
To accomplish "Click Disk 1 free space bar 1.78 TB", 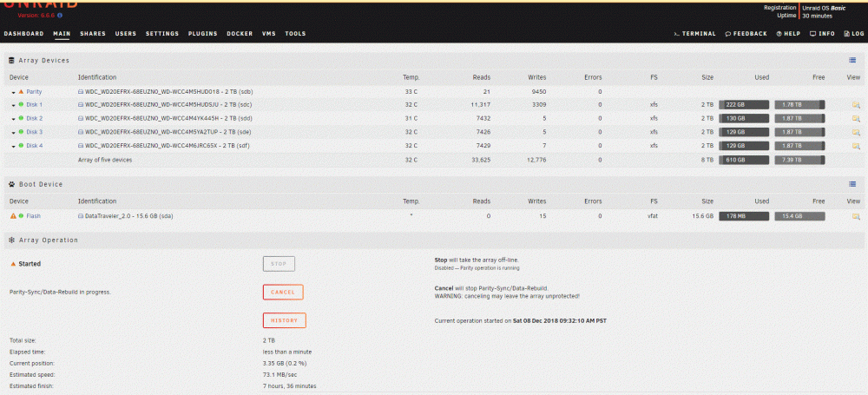I will [800, 105].
